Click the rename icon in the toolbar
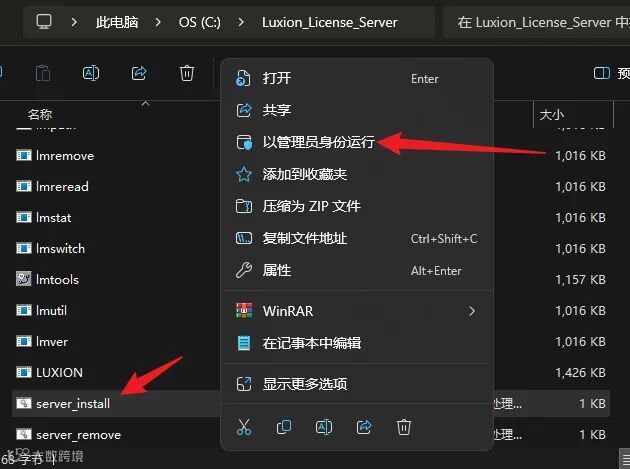 click(x=91, y=73)
